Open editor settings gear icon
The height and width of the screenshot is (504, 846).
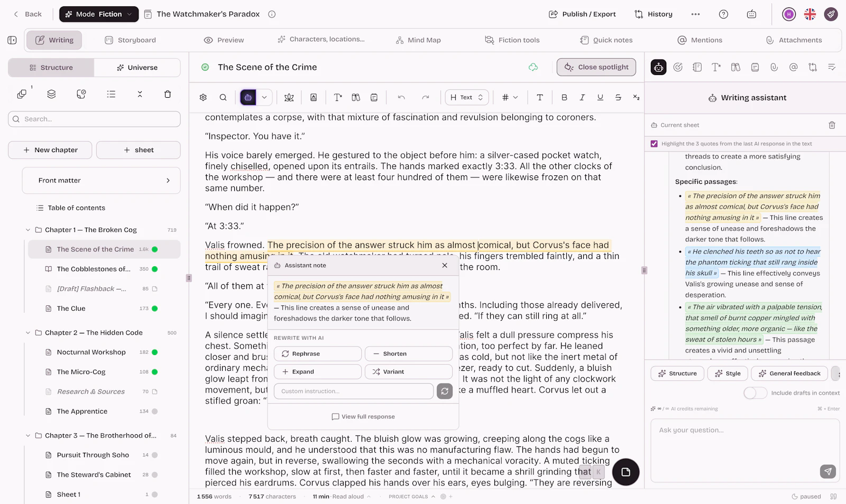tap(203, 97)
